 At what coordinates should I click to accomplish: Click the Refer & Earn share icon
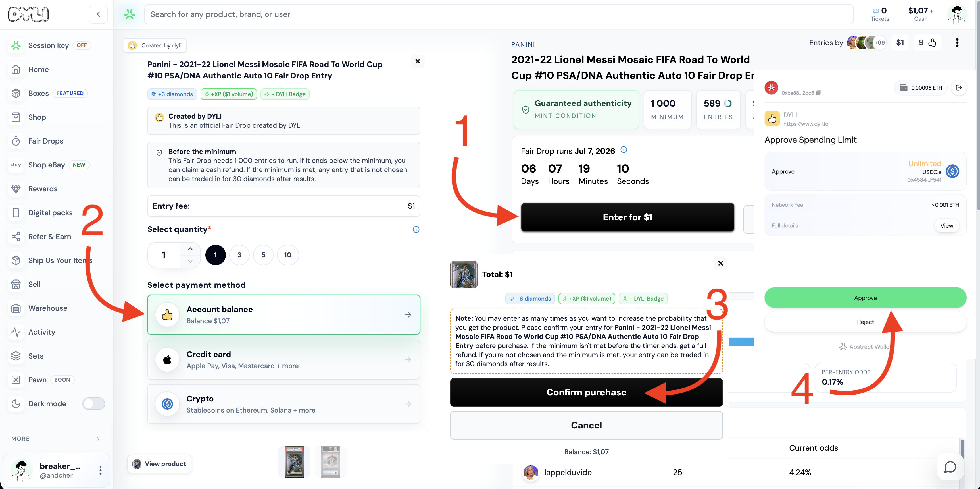[16, 237]
